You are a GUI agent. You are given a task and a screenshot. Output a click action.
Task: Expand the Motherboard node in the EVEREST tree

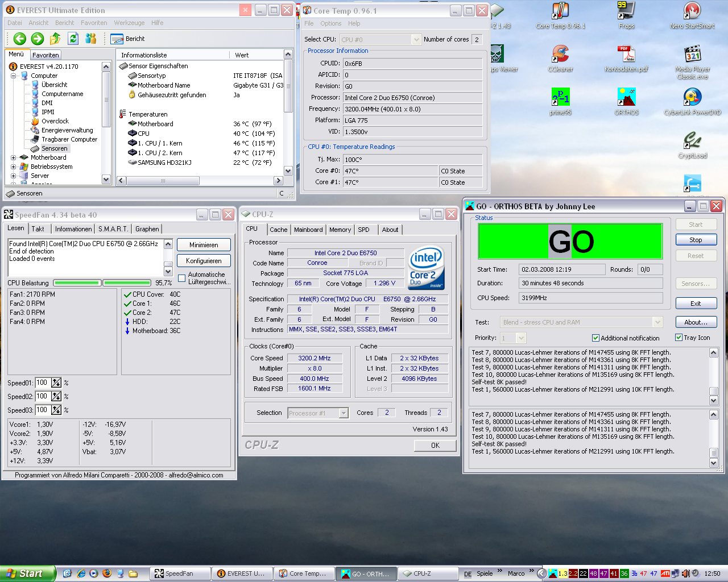click(13, 157)
